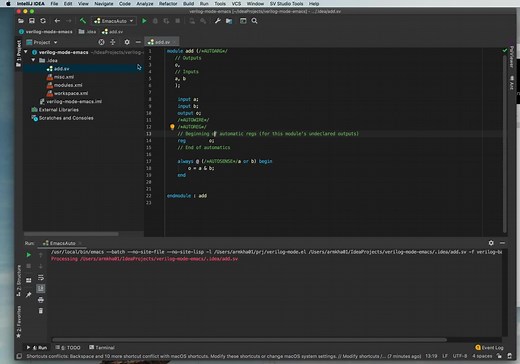Open the Project view dropdown

(42, 42)
